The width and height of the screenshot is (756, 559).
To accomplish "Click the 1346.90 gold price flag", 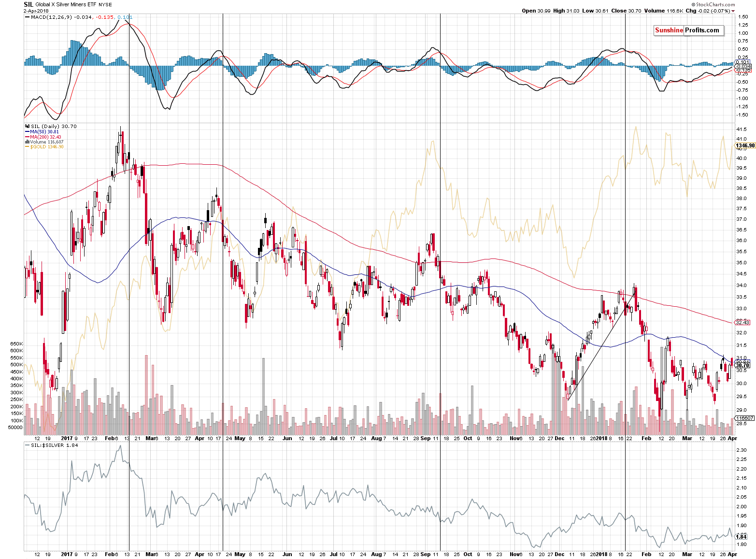I will pos(744,145).
